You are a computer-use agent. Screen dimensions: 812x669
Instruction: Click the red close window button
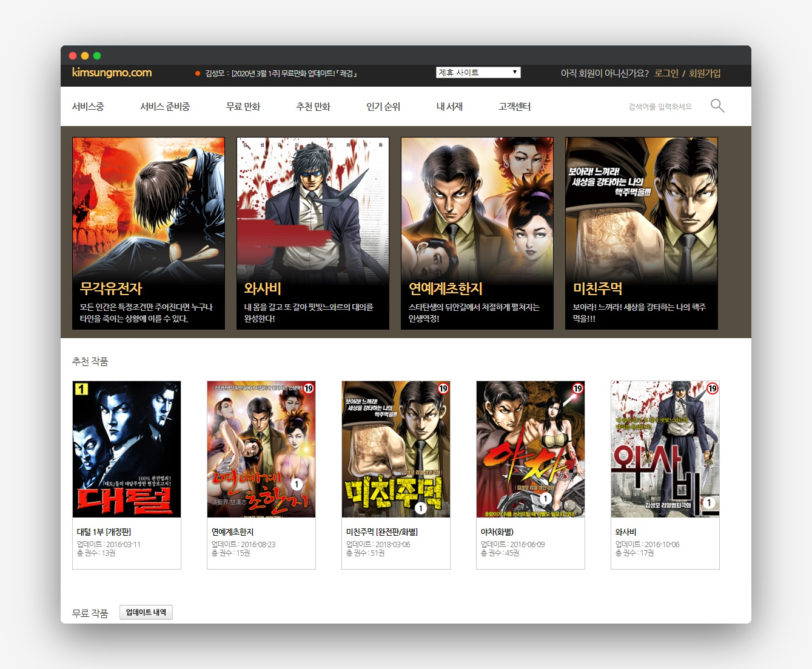tap(73, 56)
